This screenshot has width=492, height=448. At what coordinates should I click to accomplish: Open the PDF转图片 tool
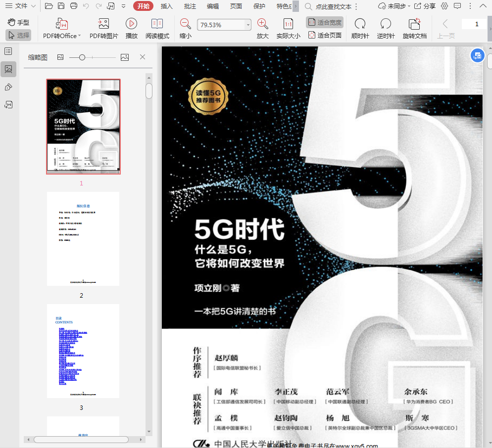pos(103,24)
